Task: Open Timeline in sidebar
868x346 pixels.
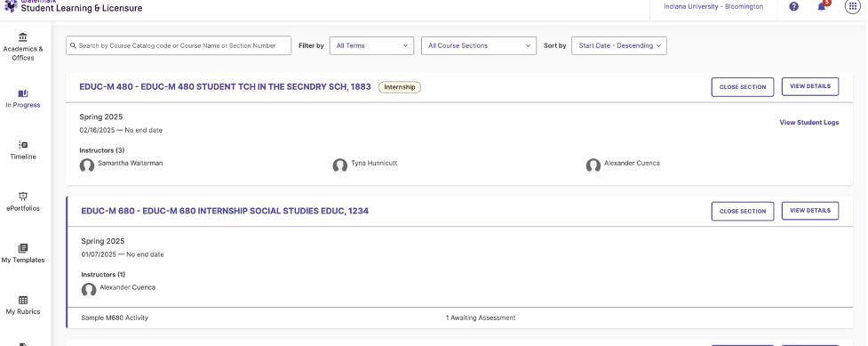Action: pos(23,151)
